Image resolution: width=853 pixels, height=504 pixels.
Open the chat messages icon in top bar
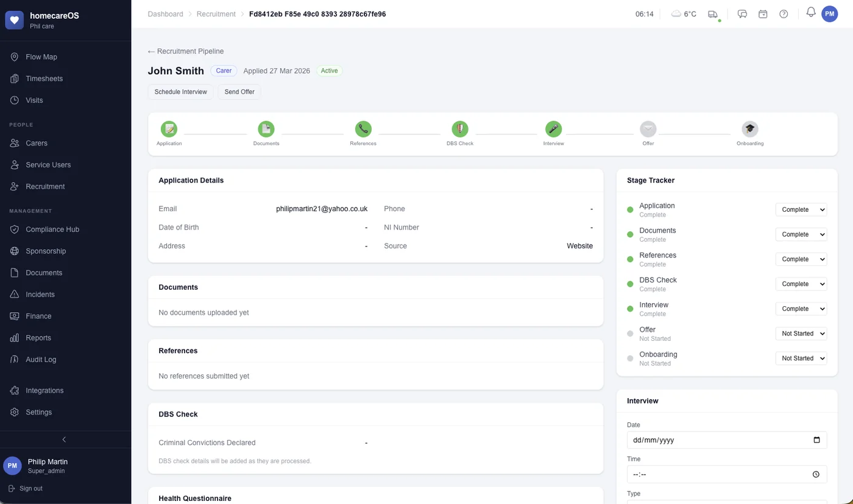pyautogui.click(x=742, y=14)
